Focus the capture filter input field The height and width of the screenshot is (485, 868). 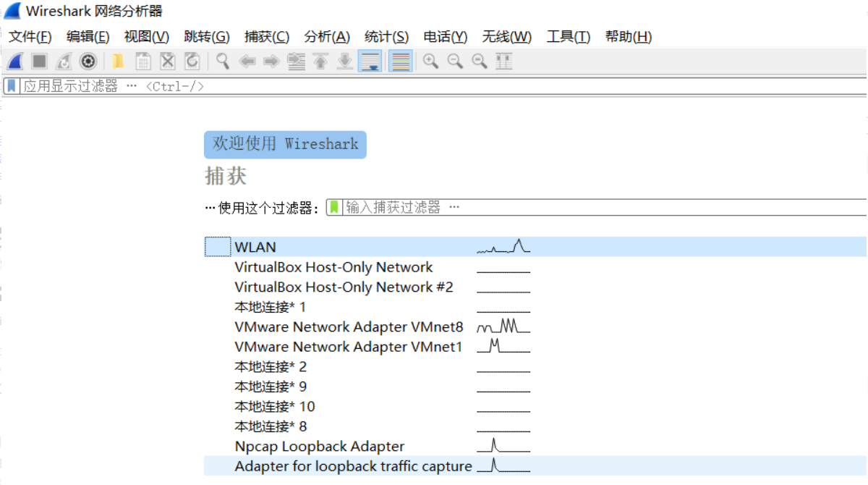coord(605,207)
